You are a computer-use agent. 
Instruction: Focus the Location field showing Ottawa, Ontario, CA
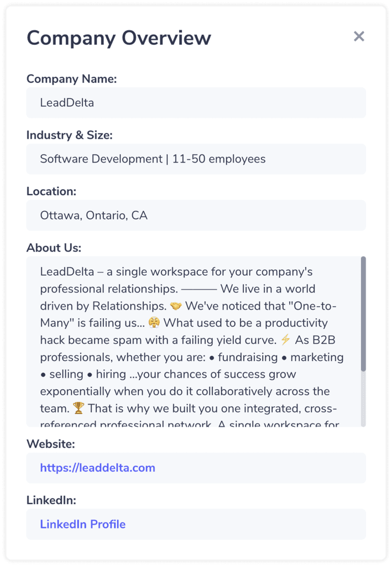click(x=196, y=215)
